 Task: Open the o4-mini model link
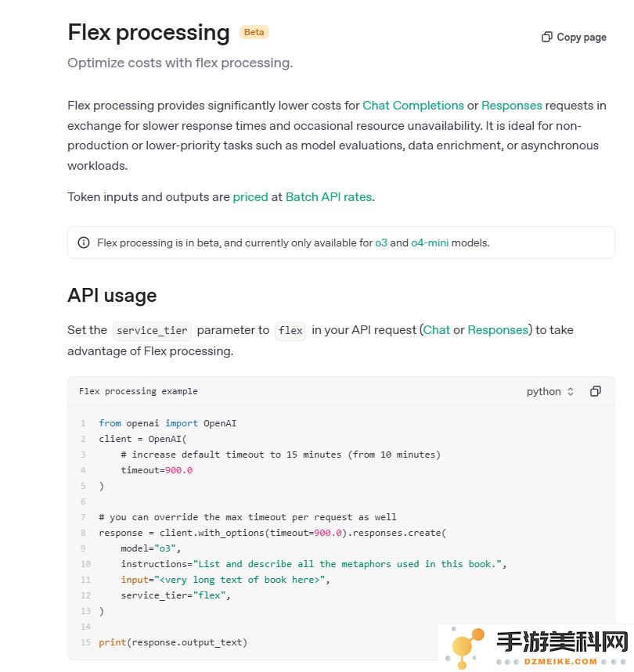point(430,243)
